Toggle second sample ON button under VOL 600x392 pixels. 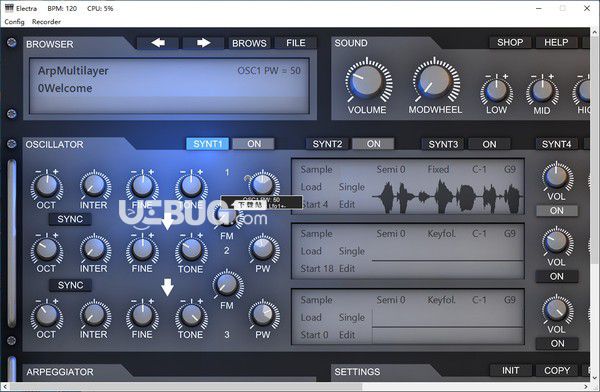point(557,276)
